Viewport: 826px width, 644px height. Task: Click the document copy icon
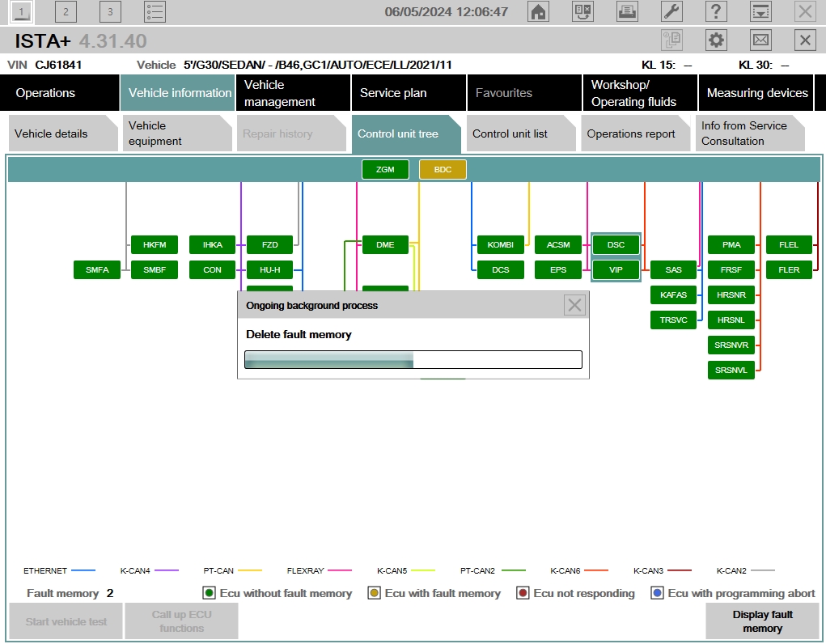671,40
